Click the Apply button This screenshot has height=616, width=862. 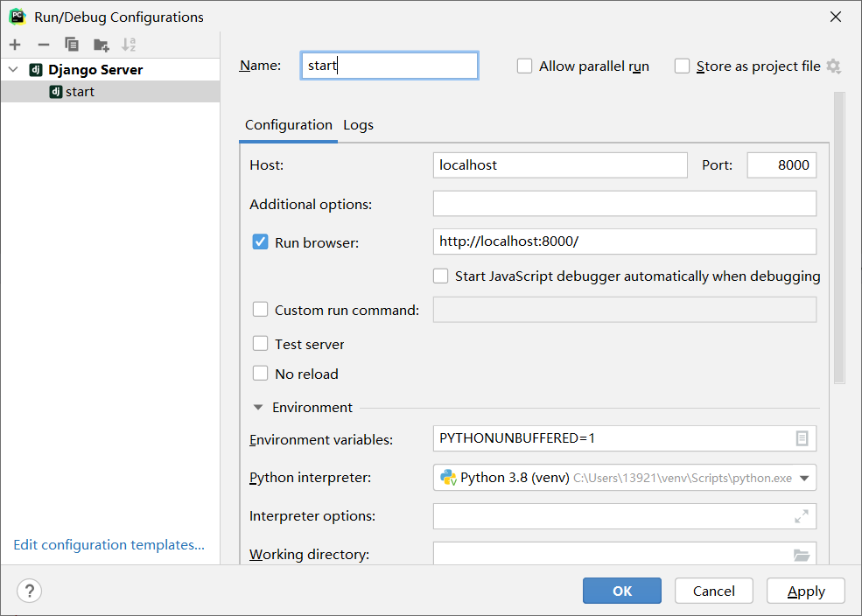pyautogui.click(x=806, y=591)
